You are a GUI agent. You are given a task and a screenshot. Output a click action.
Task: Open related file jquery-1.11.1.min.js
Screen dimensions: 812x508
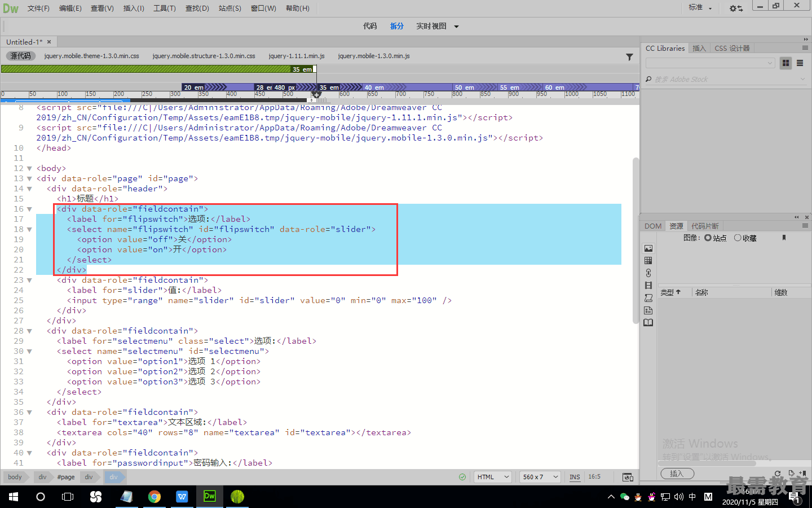point(297,56)
